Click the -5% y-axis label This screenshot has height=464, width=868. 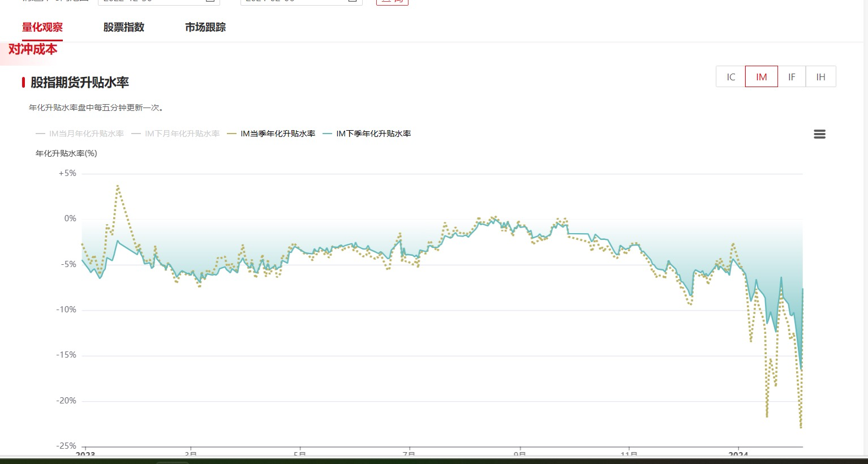pyautogui.click(x=67, y=264)
